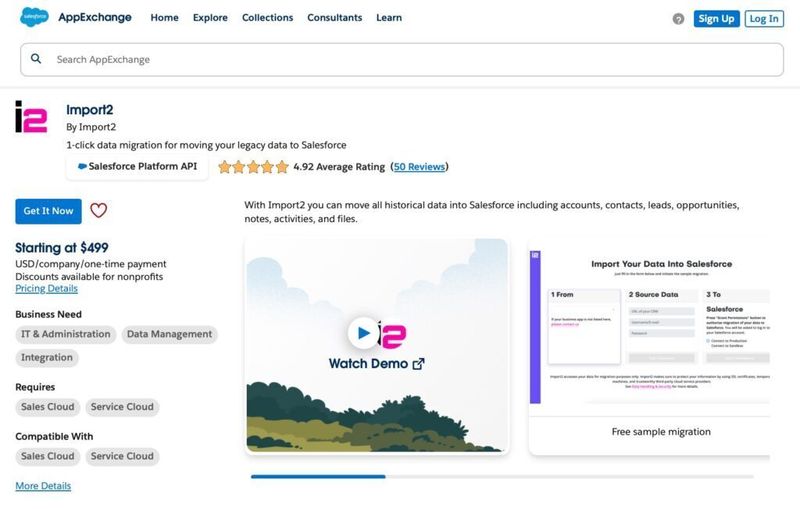Click the 'By Import2' publisher text
800x509 pixels.
coord(91,127)
